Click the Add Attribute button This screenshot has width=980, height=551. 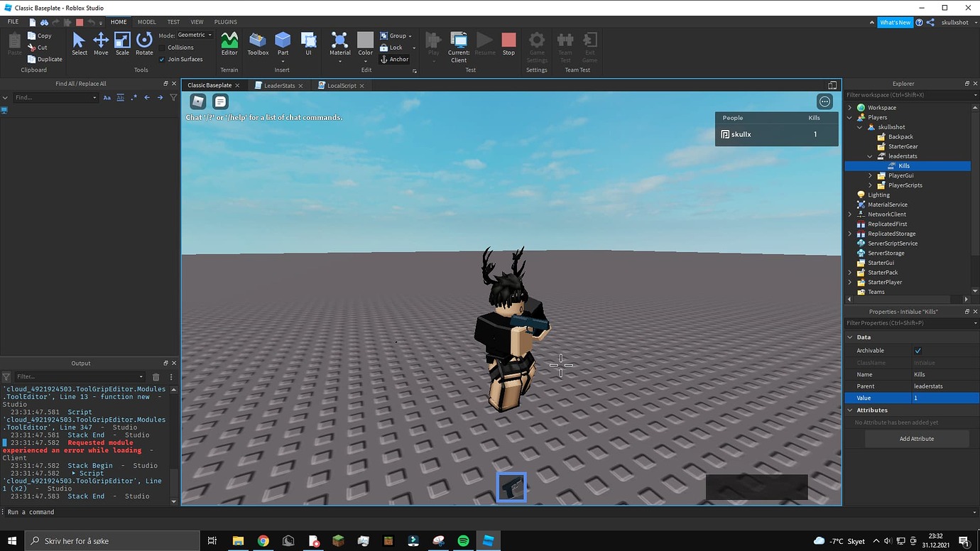917,439
